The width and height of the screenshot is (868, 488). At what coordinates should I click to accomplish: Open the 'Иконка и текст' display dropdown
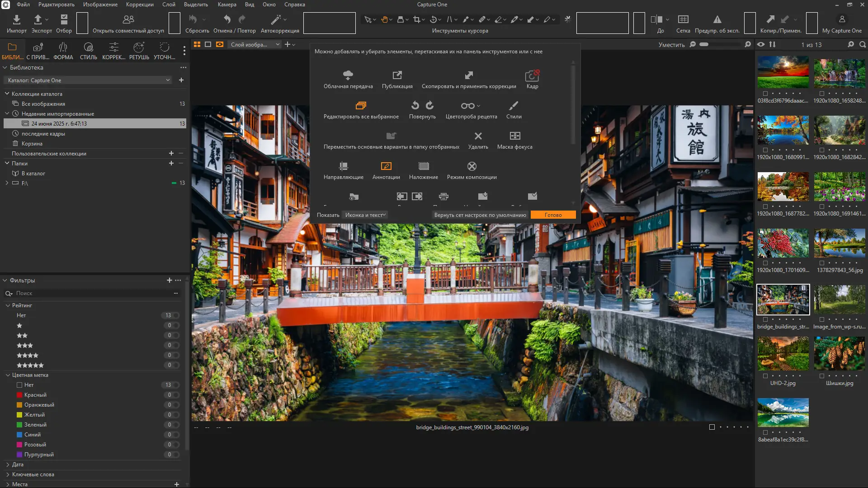(x=365, y=215)
